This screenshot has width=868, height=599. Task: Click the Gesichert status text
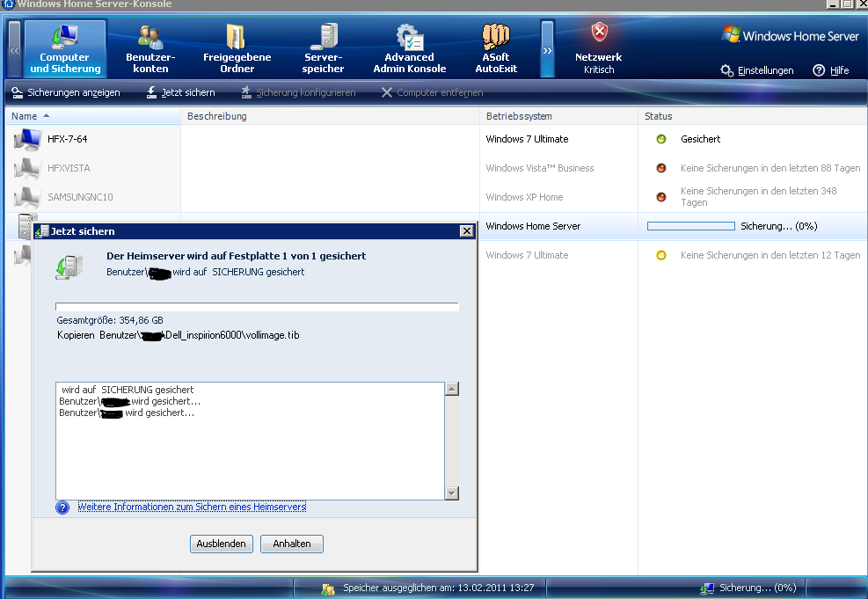tap(700, 139)
